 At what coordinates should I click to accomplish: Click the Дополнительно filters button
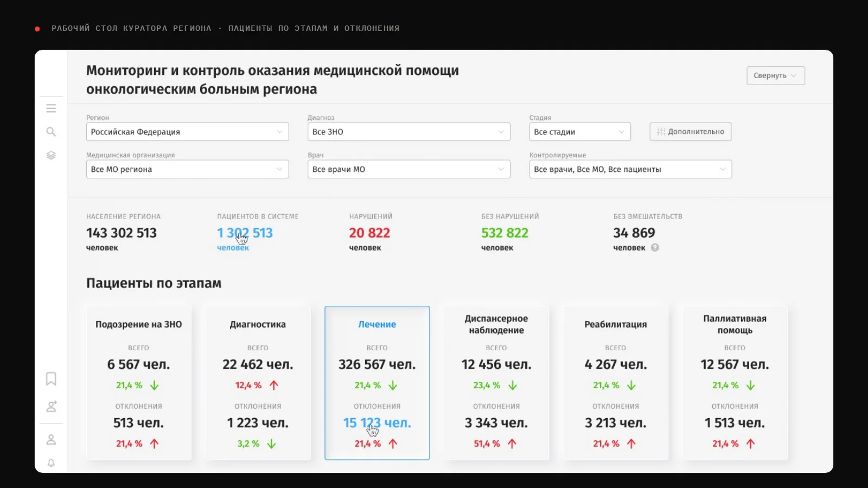pyautogui.click(x=691, y=132)
